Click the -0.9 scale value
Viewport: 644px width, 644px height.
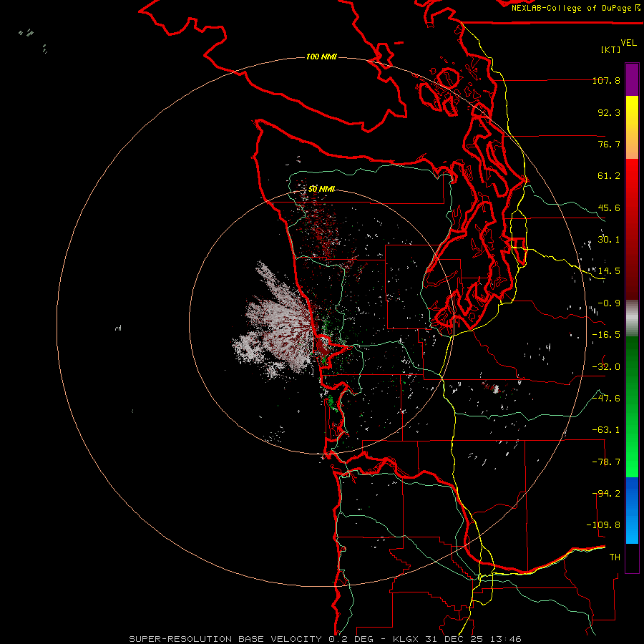coord(609,303)
